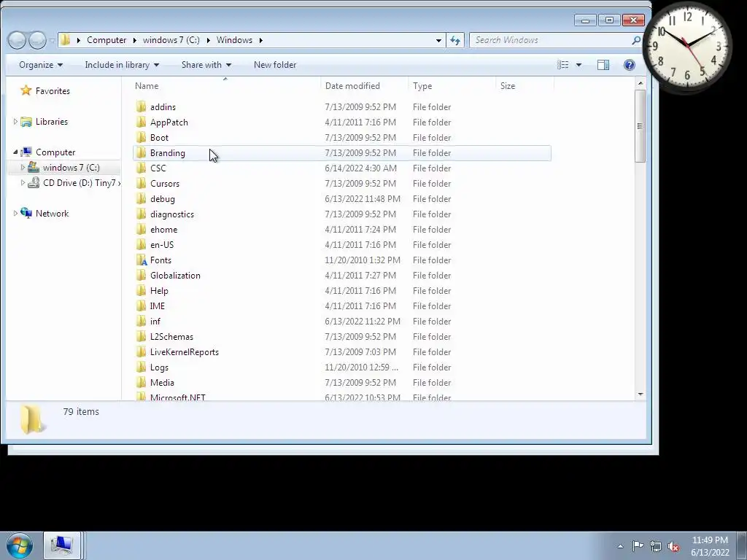This screenshot has height=560, width=747.
Task: Click the taskbar date and time
Action: click(710, 546)
